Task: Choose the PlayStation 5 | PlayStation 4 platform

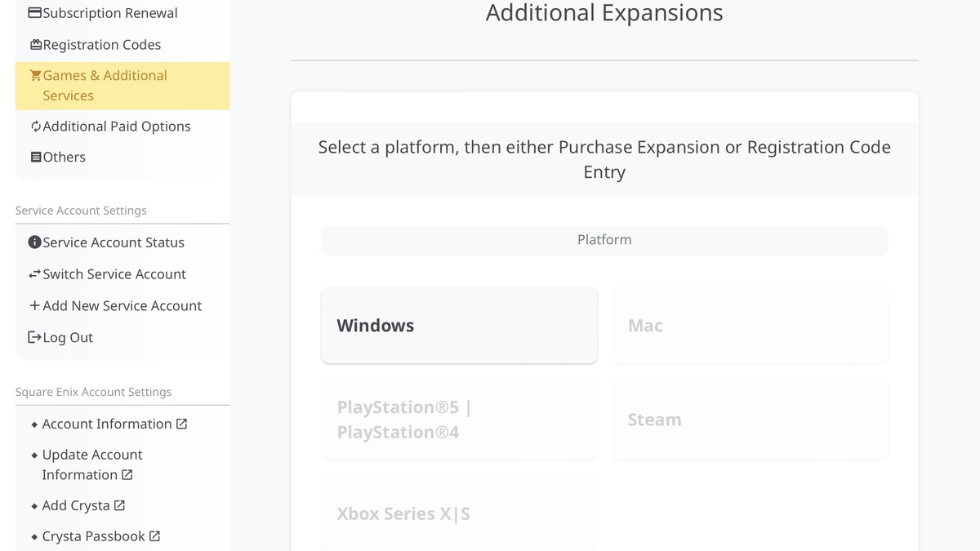Action: tap(459, 420)
